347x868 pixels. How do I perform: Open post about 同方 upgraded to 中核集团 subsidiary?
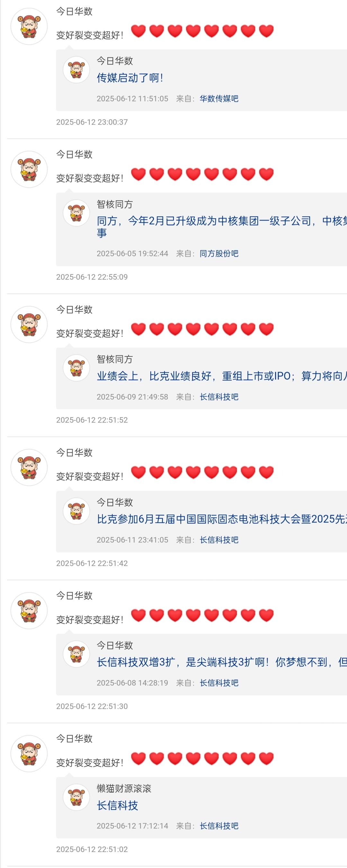point(222,227)
